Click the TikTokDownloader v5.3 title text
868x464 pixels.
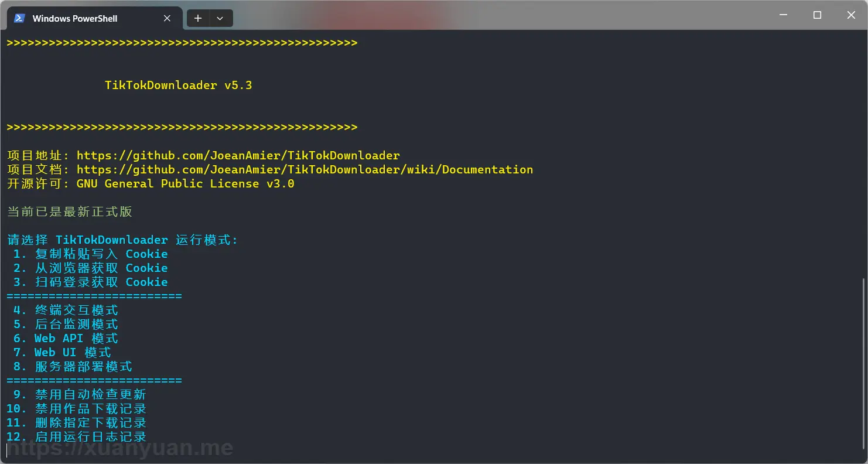179,86
